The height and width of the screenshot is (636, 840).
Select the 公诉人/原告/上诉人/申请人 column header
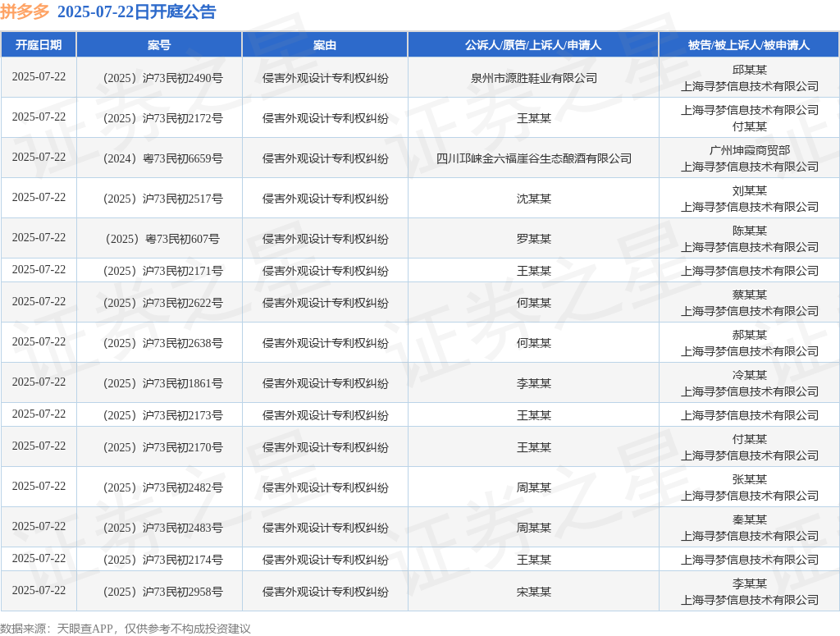coord(533,45)
